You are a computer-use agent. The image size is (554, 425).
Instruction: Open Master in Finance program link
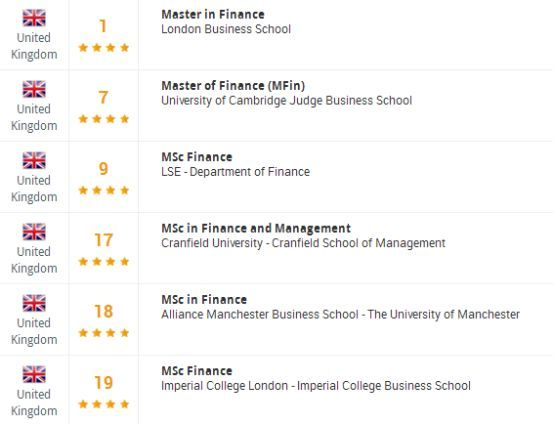(x=213, y=14)
